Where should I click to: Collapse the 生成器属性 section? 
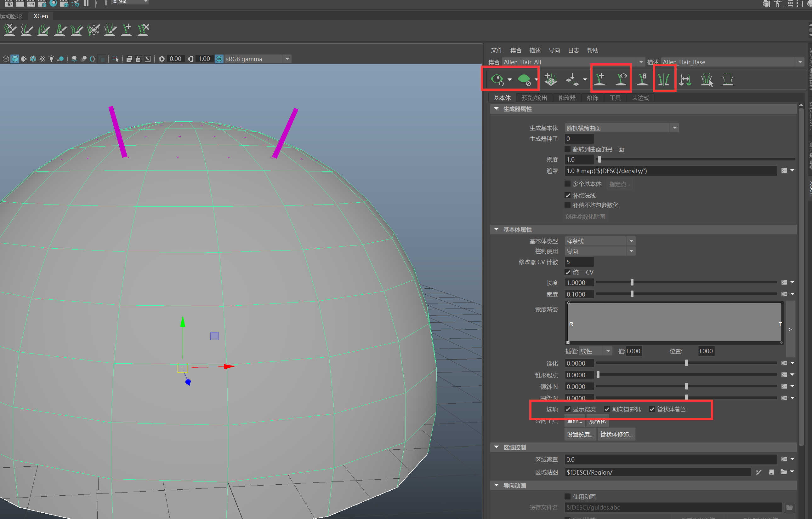[497, 109]
